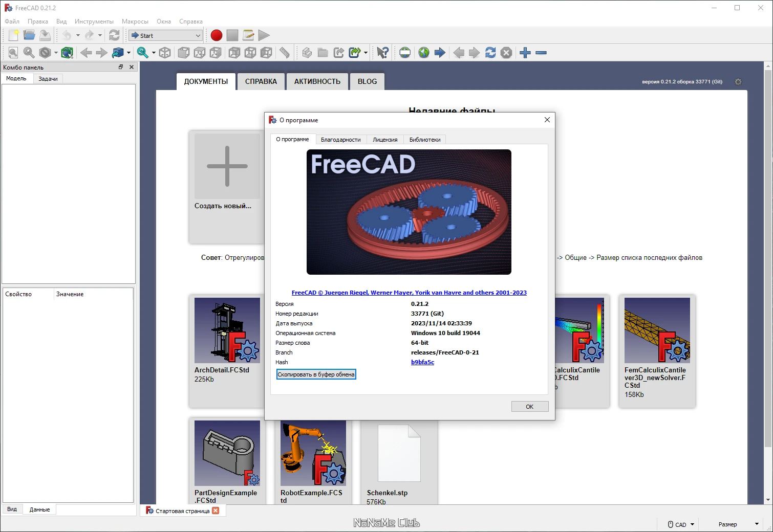Click the b9bfa5c hash link
Image resolution: width=773 pixels, height=532 pixels.
pyautogui.click(x=422, y=362)
